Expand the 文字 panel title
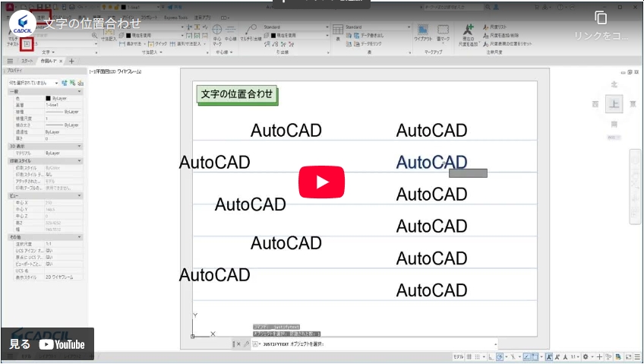The width and height of the screenshot is (644, 364). click(x=48, y=52)
